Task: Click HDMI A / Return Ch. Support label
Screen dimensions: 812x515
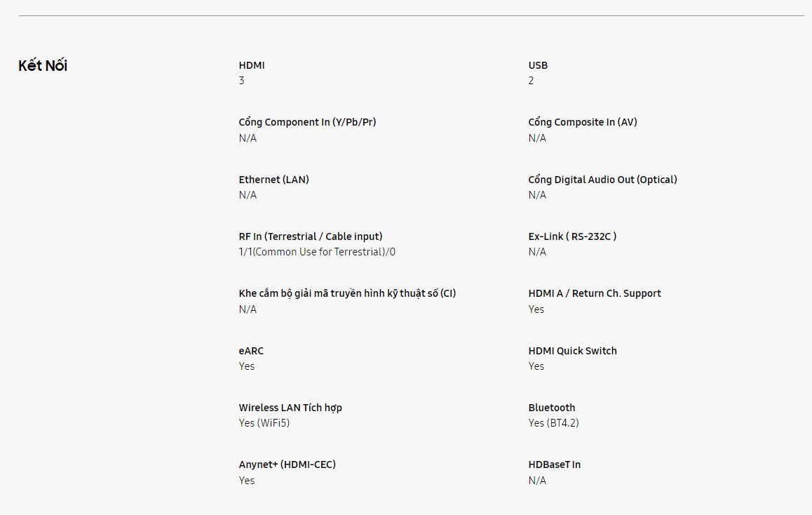Action: pyautogui.click(x=595, y=293)
